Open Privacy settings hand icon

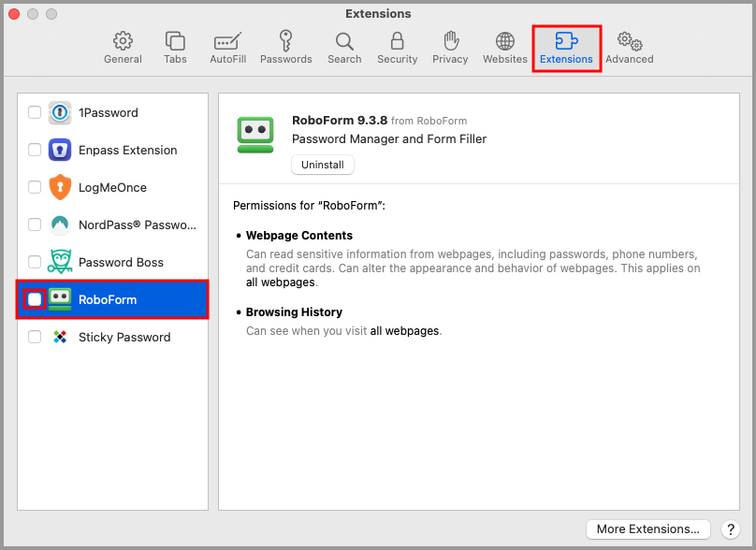[x=450, y=48]
